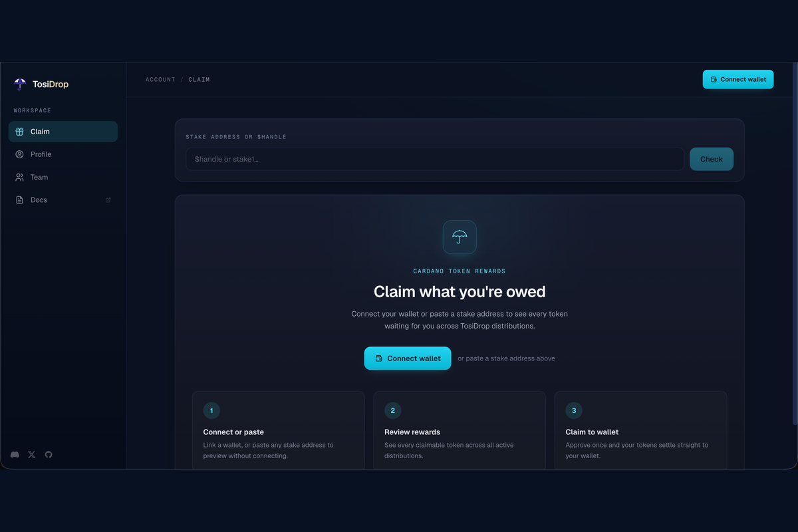
Task: Click the page's vertical scrollbar
Action: pyautogui.click(x=795, y=243)
